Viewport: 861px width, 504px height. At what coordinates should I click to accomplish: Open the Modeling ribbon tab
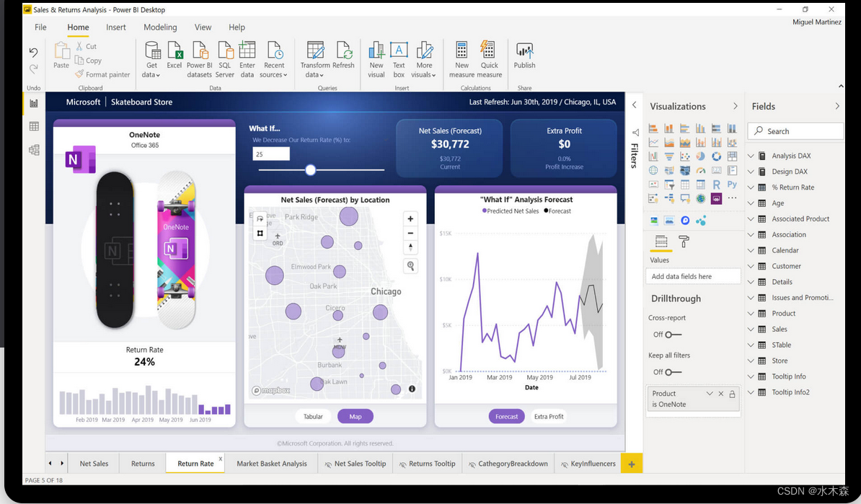(x=160, y=27)
